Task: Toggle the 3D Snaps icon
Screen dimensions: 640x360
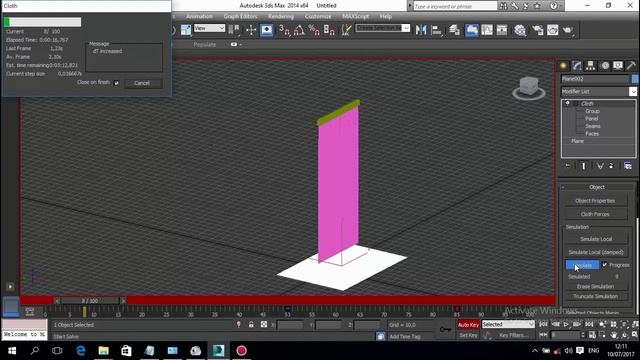Action: point(284,30)
